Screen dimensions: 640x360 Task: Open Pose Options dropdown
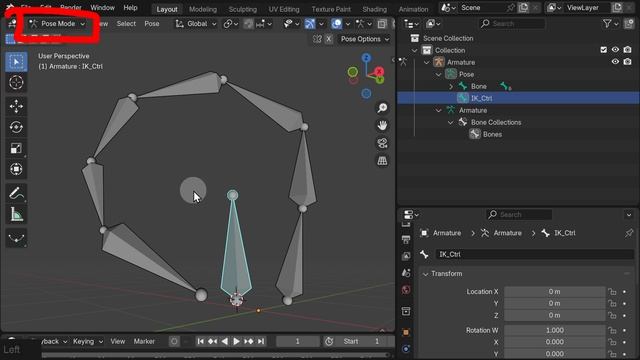click(365, 39)
